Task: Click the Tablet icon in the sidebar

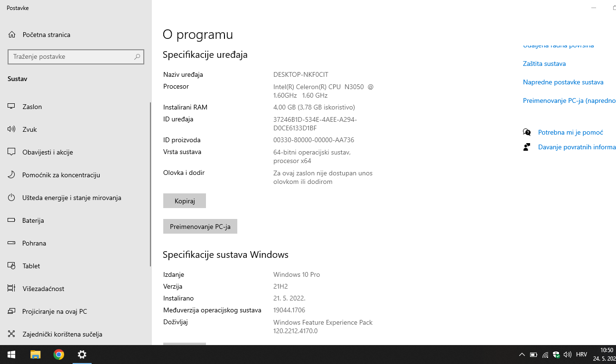Action: pos(12,266)
